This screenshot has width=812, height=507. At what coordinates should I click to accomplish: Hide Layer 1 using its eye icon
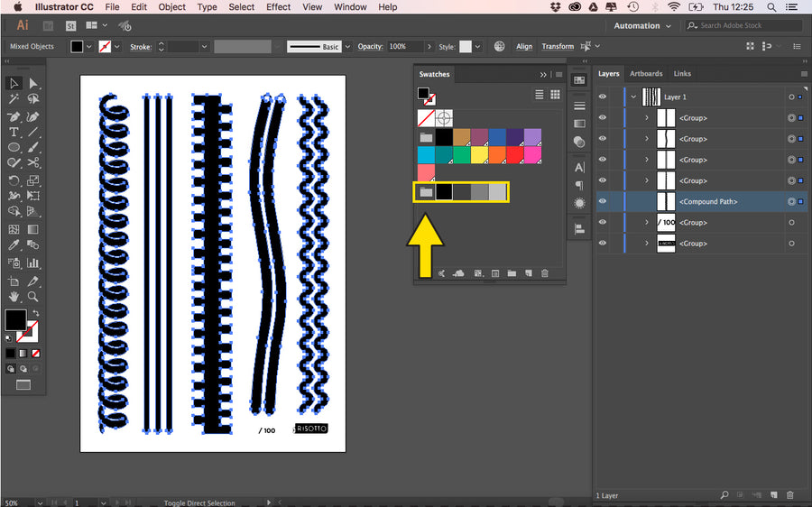pos(602,97)
